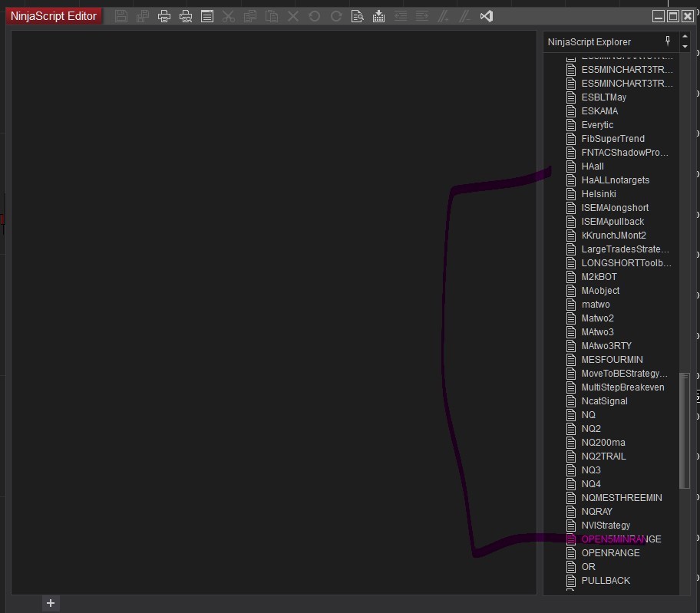Click the Copy icon

point(250,17)
